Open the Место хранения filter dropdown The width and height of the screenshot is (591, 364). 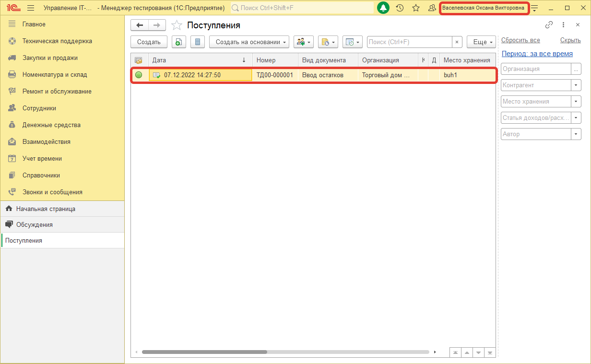click(x=576, y=102)
